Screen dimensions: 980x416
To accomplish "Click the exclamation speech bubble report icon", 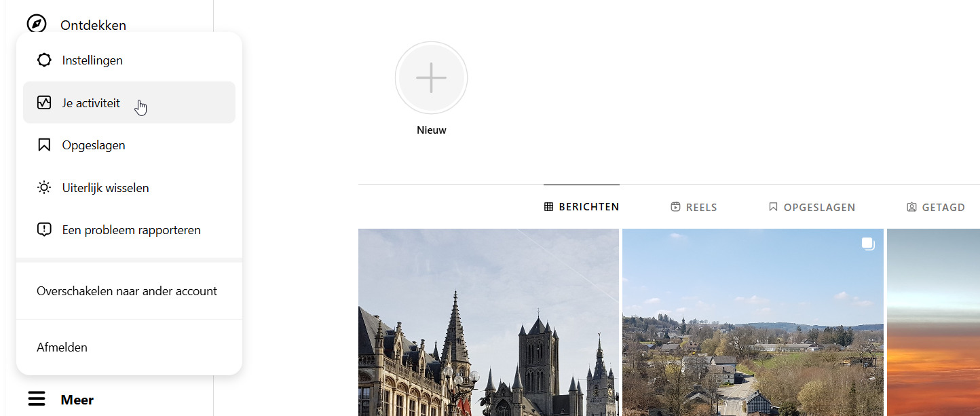I will (44, 230).
